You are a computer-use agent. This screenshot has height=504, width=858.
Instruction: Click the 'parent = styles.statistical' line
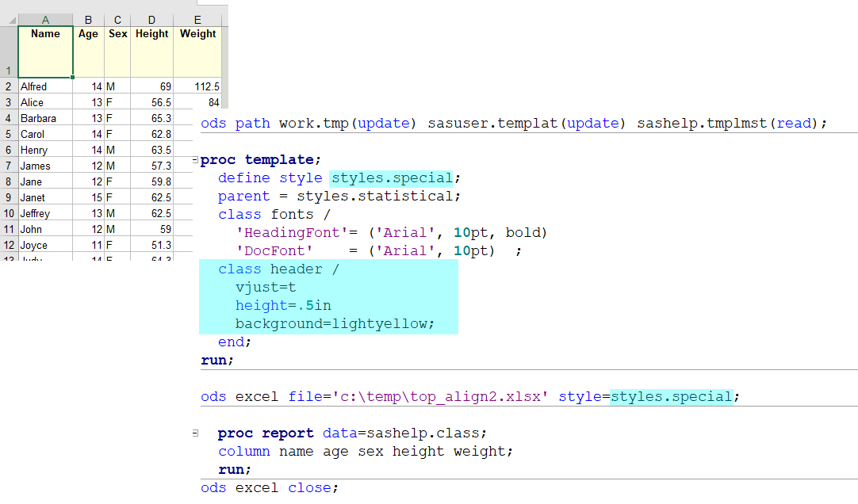339,196
